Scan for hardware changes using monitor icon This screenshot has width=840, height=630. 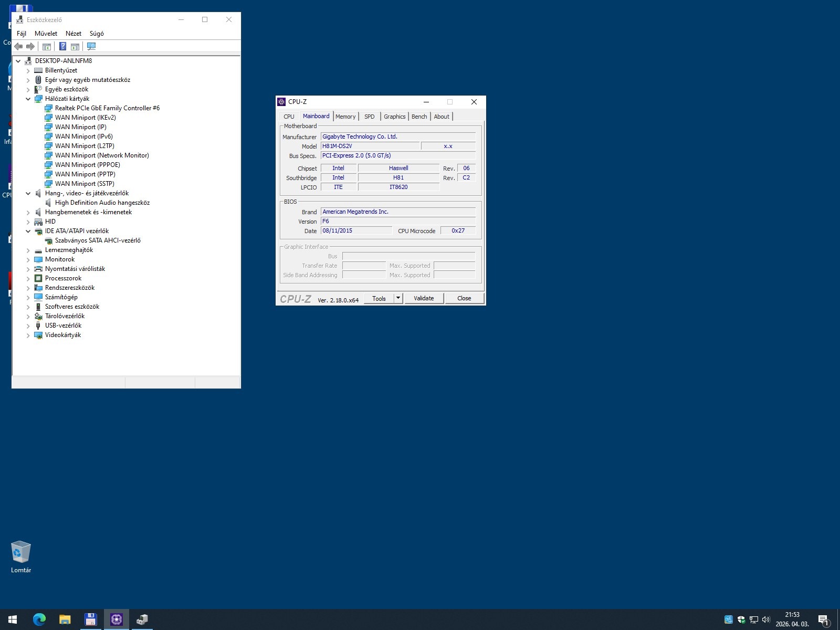tap(91, 47)
